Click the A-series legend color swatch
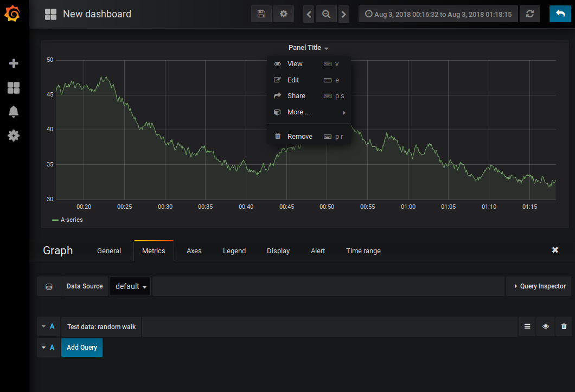 click(55, 220)
